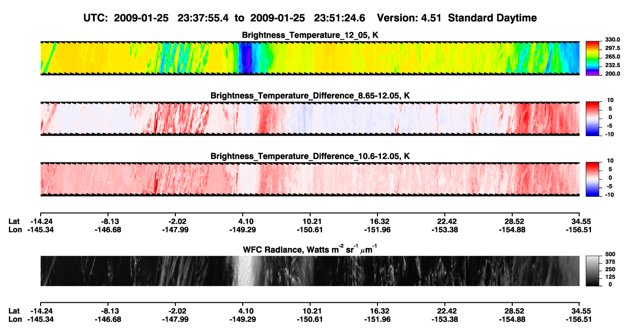Click the 'Lat' label of the upper axis
The width and height of the screenshot is (644, 330).
click(x=14, y=221)
